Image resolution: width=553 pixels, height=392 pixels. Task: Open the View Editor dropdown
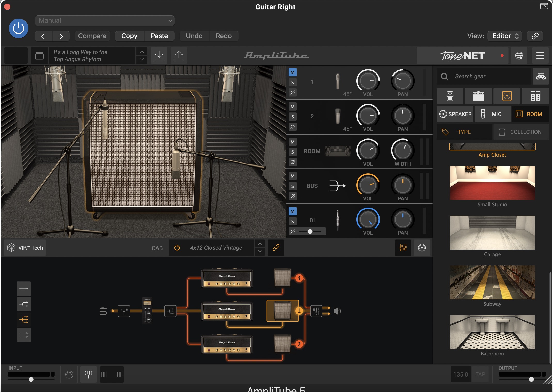point(505,36)
